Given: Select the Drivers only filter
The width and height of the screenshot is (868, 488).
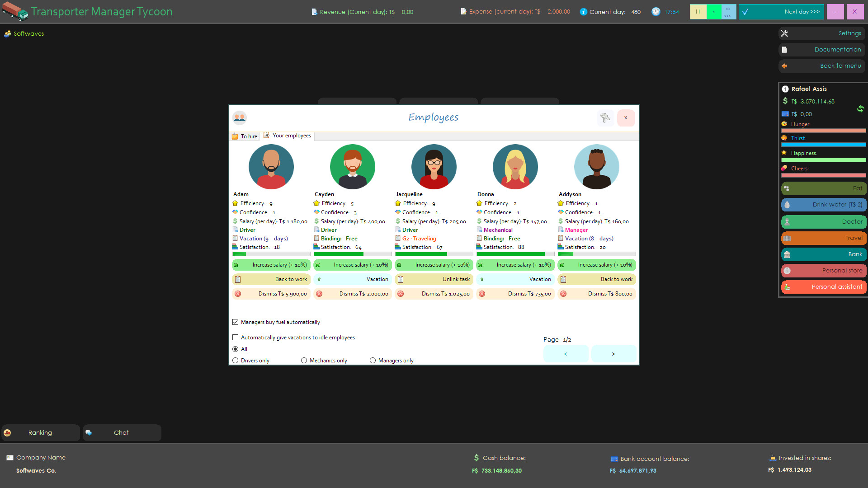Looking at the screenshot, I should tap(235, 360).
